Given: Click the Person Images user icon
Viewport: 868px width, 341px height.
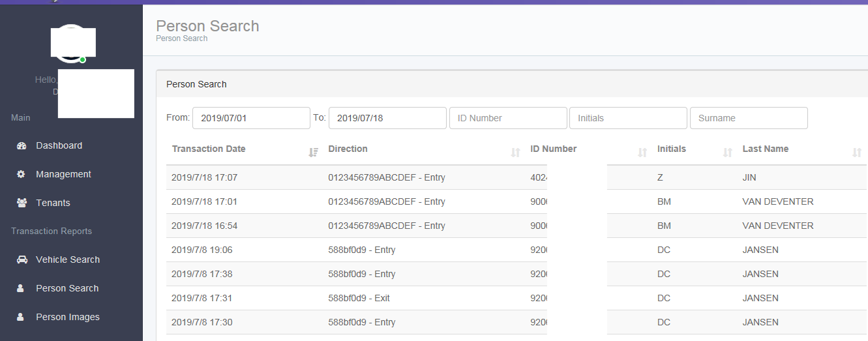Looking at the screenshot, I should pyautogui.click(x=20, y=317).
